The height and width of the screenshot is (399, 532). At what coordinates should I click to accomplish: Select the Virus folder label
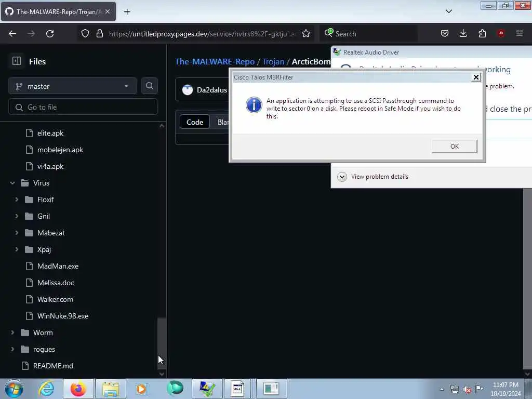(x=41, y=183)
